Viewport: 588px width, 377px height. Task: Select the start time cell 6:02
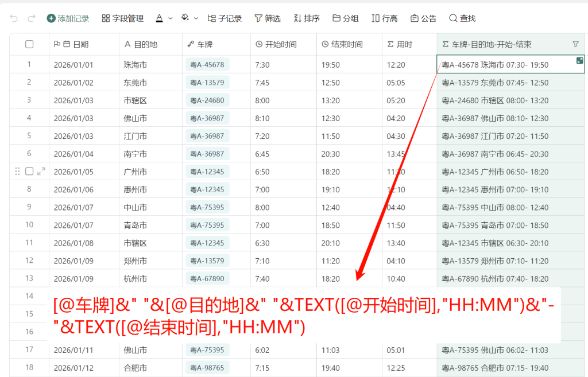(284, 349)
